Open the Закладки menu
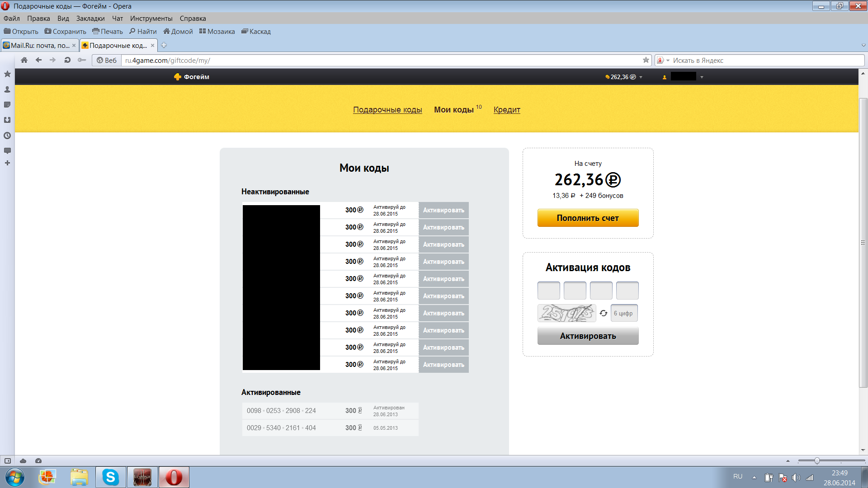This screenshot has height=488, width=868. (x=90, y=19)
